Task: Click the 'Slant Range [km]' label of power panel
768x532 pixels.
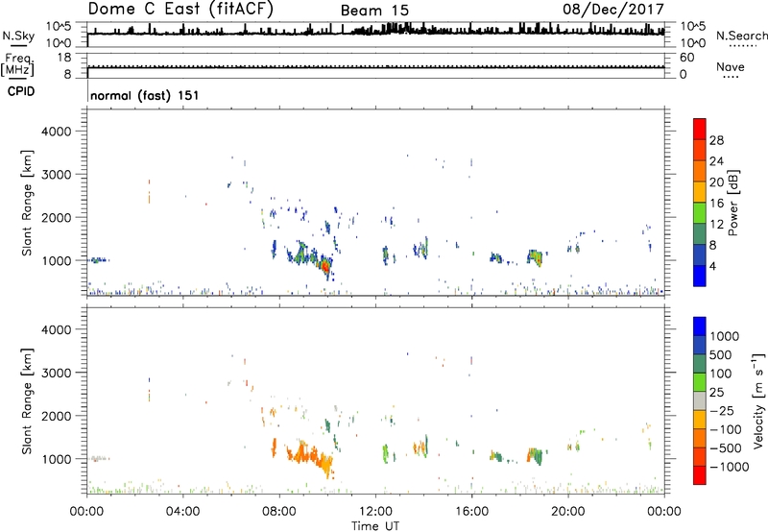Action: pyautogui.click(x=26, y=203)
